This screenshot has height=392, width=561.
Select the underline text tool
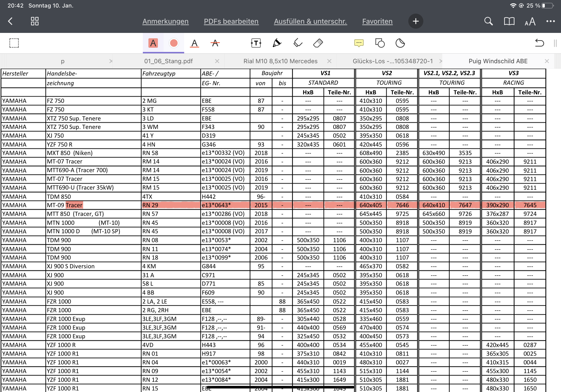194,43
